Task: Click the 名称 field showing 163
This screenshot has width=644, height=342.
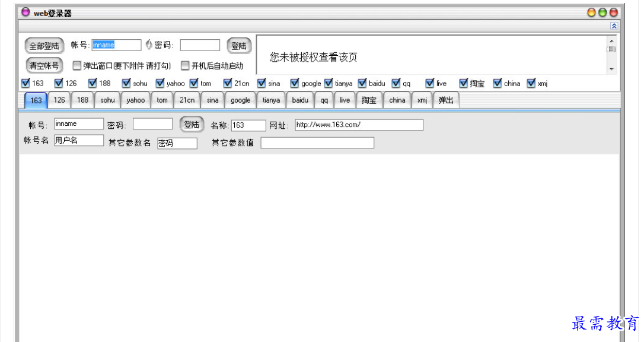Action: [248, 125]
